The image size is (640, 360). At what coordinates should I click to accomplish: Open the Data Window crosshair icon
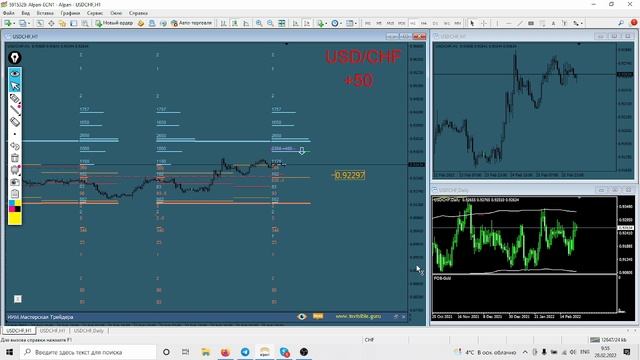pyautogui.click(x=51, y=23)
